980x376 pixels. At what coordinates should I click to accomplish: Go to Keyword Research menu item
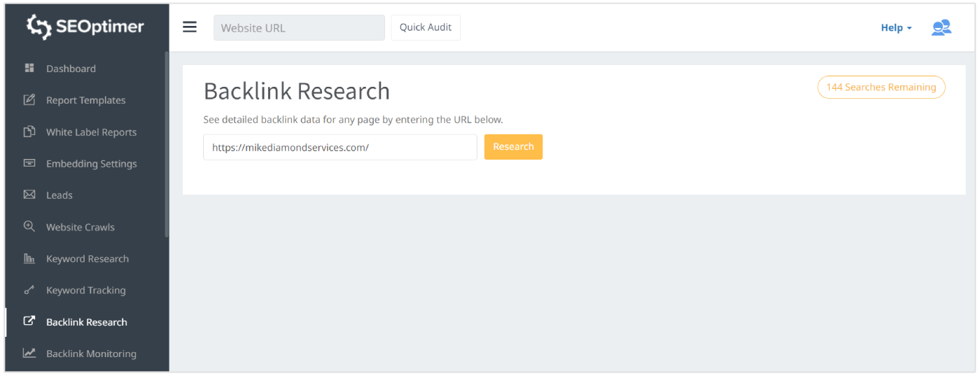coord(87,258)
